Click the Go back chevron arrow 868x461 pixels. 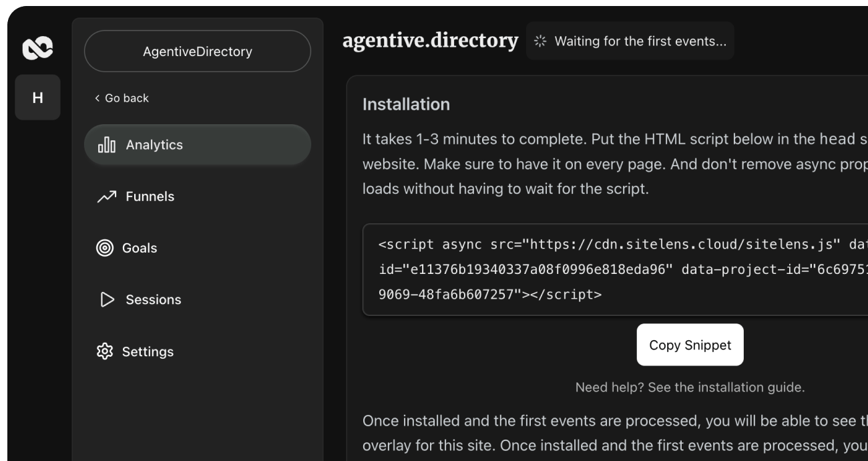[x=97, y=98]
